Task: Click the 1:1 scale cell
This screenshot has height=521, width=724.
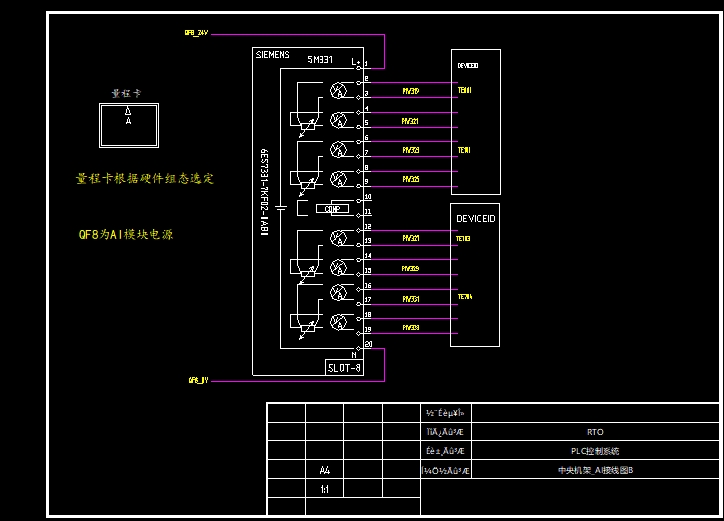Action: click(x=325, y=489)
